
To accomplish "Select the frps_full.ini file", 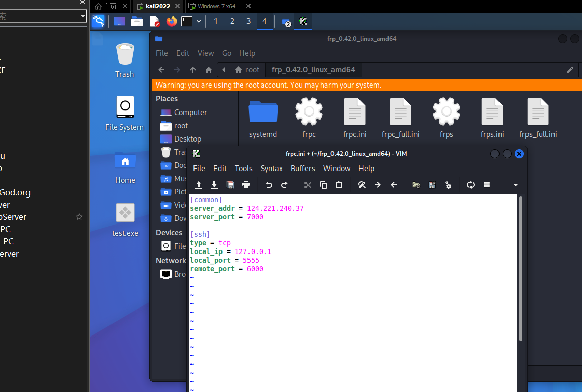I will click(x=538, y=118).
